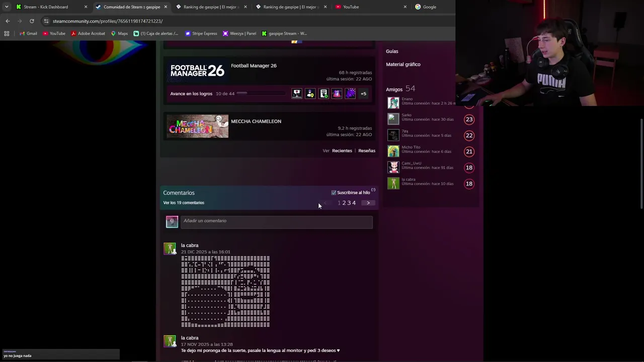Image resolution: width=644 pixels, height=362 pixels.
Task: Open the tab search dropdown arrow
Action: pos(7,7)
